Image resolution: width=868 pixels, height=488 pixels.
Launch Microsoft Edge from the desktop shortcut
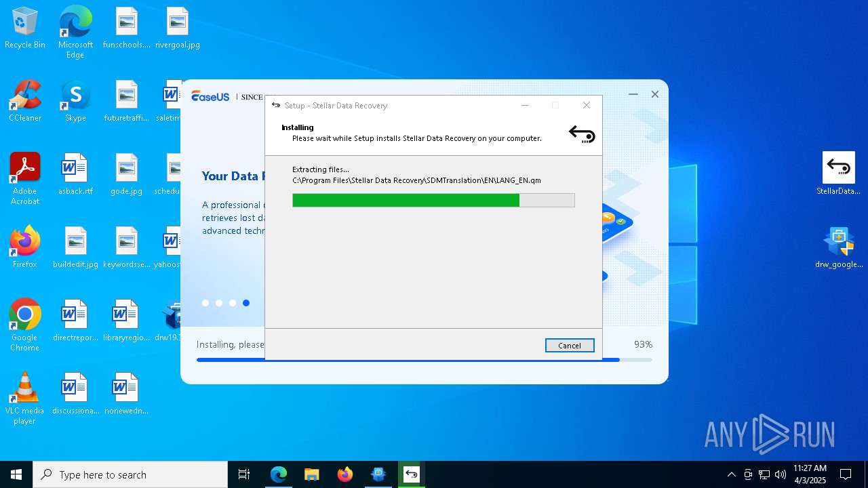(x=75, y=33)
